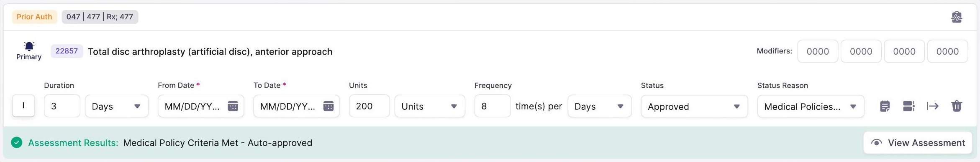The image size is (980, 162).
Task: Click the first Modifiers input box
Action: point(818,51)
